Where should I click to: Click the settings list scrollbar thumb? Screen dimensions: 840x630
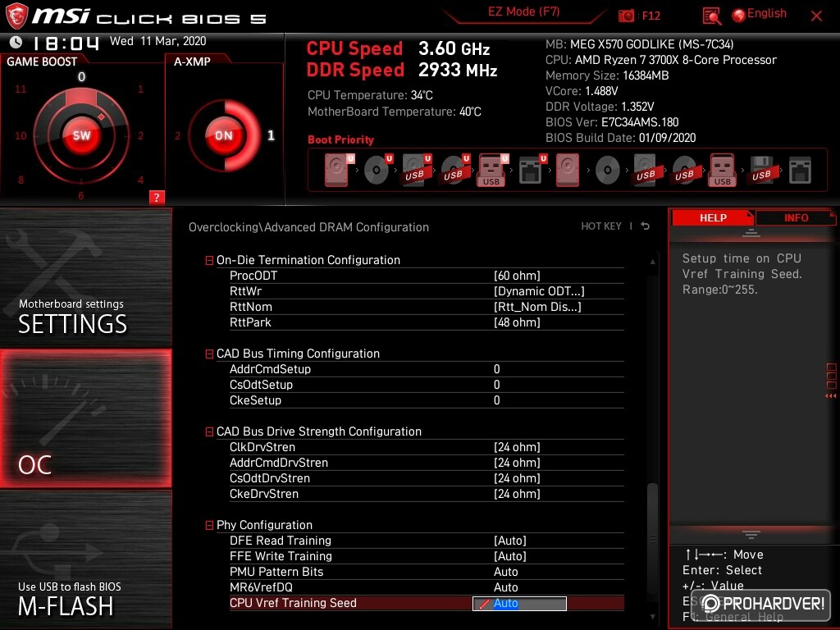(x=652, y=538)
